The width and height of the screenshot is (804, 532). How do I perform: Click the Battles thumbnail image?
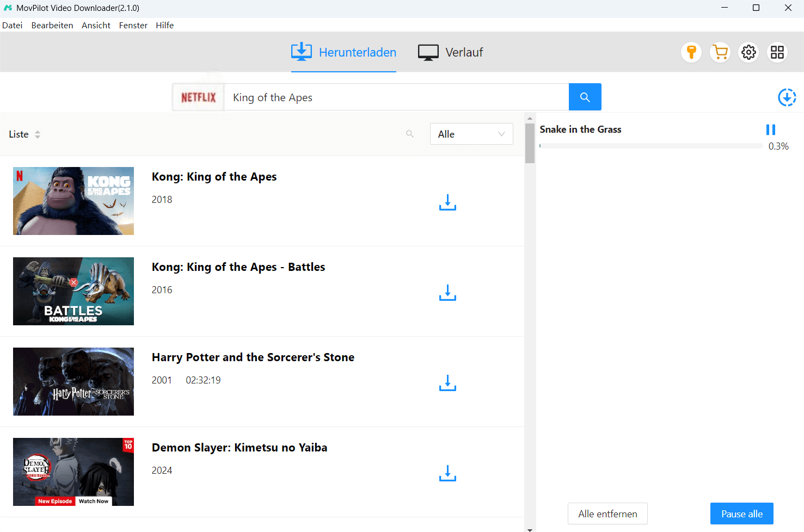coord(73,291)
